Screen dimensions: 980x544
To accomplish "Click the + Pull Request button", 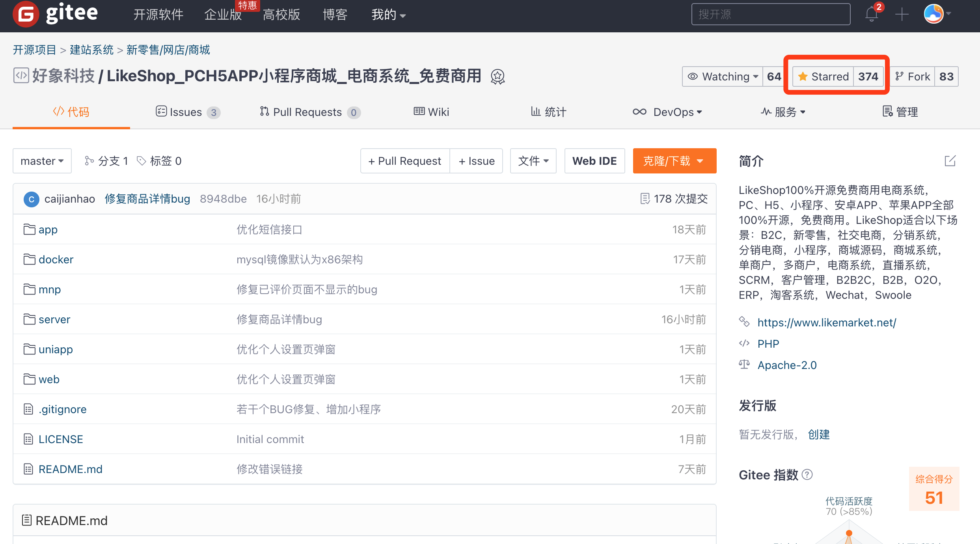I will point(405,161).
